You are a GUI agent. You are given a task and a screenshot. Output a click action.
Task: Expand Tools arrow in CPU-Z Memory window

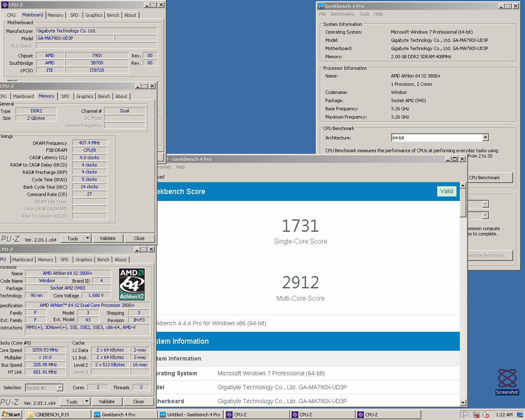(87, 238)
